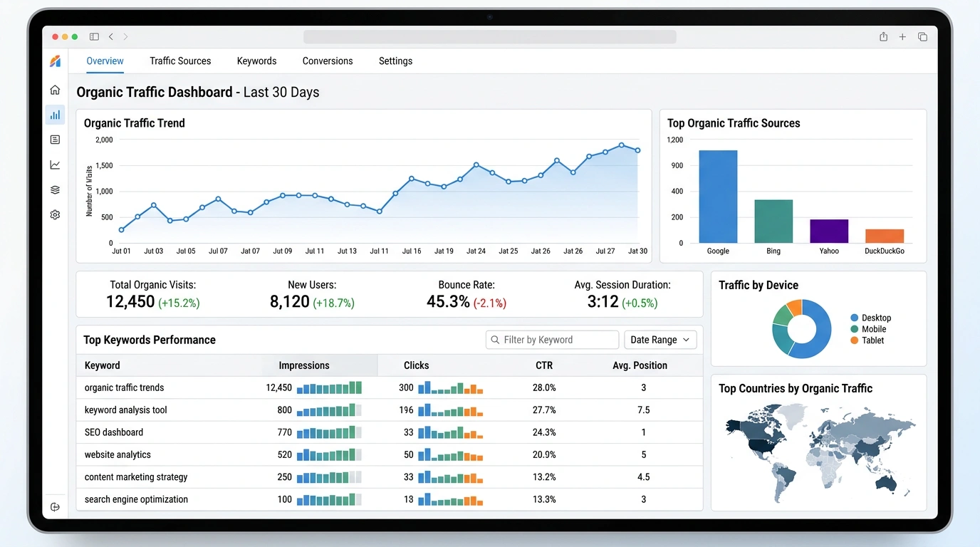Switch to the Overview tab
This screenshot has width=980, height=547.
(105, 61)
